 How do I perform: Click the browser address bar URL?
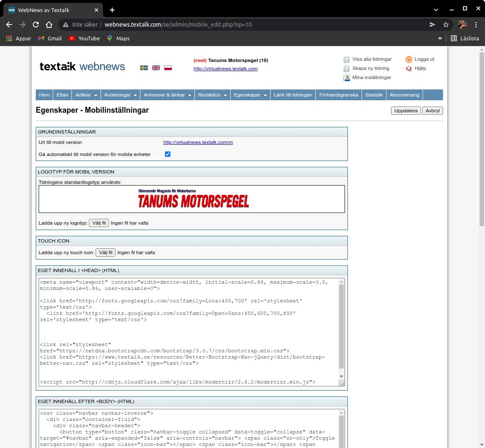178,25
